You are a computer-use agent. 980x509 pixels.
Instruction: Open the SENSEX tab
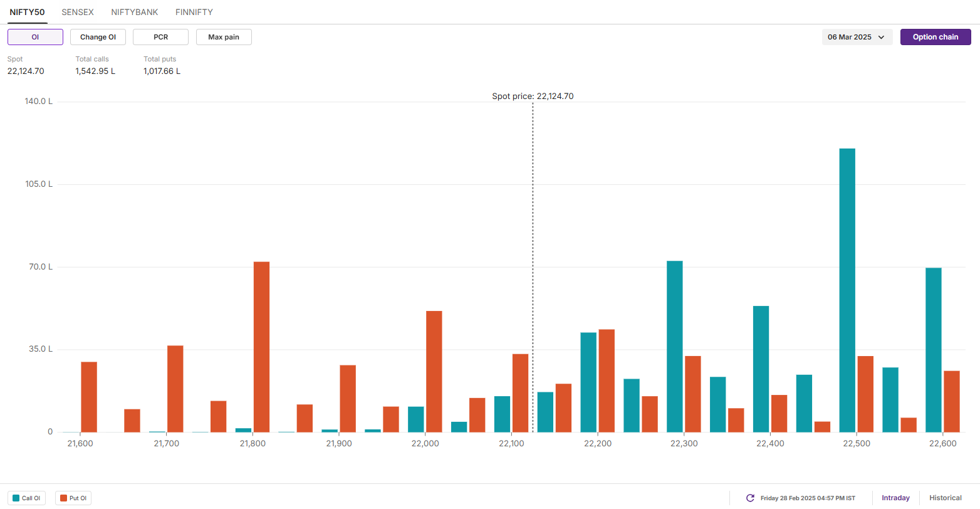coord(78,12)
